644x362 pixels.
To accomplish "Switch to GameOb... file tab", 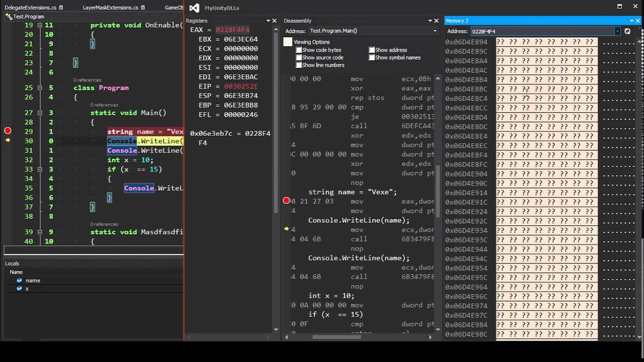I will (174, 8).
